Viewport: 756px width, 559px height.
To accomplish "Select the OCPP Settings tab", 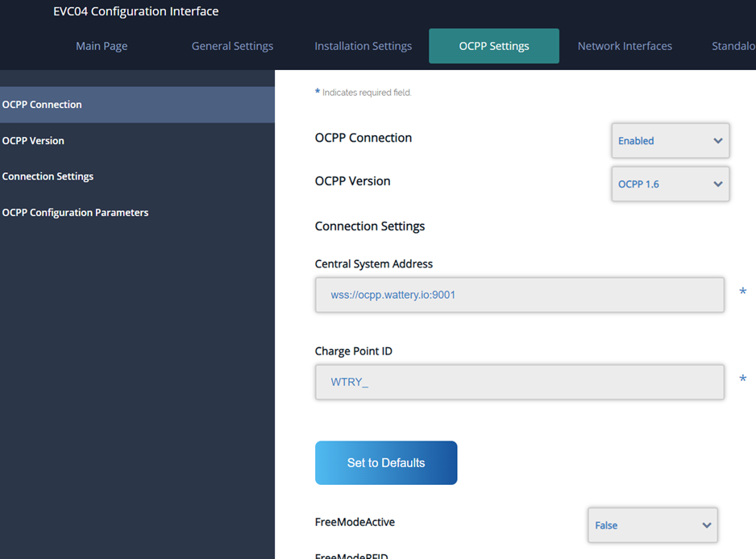I will click(493, 46).
